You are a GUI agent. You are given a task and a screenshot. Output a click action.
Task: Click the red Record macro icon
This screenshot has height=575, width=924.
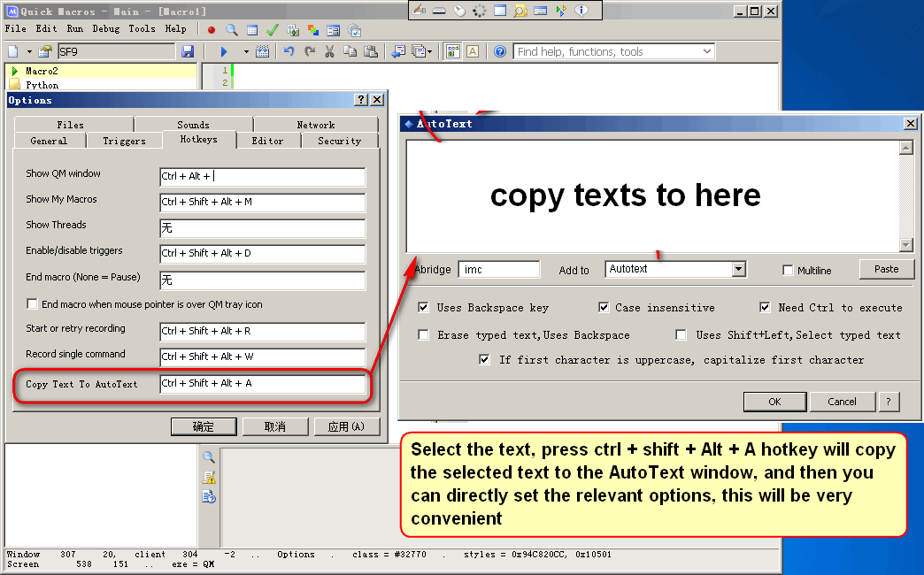pyautogui.click(x=212, y=29)
